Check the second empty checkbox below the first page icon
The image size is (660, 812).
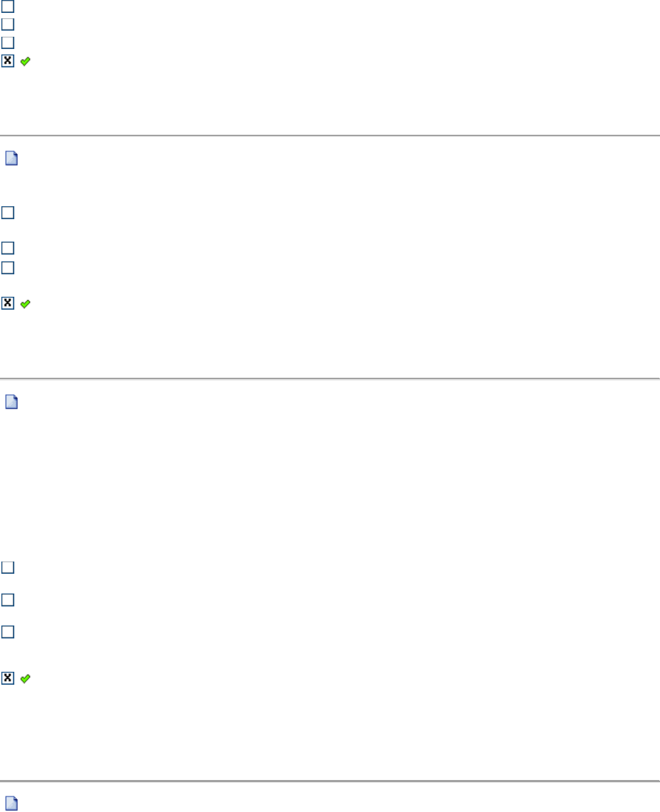click(7, 248)
